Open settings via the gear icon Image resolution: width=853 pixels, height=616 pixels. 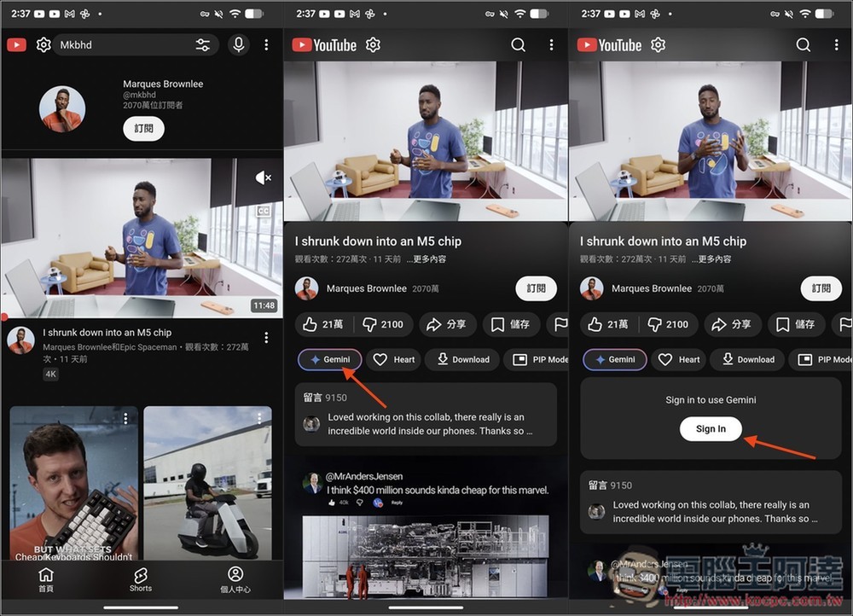point(373,44)
